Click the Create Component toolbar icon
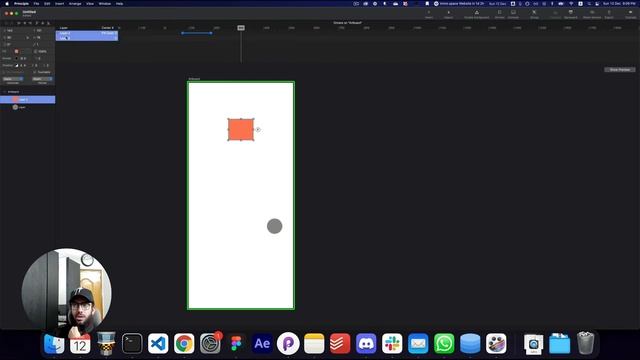 (x=476, y=14)
